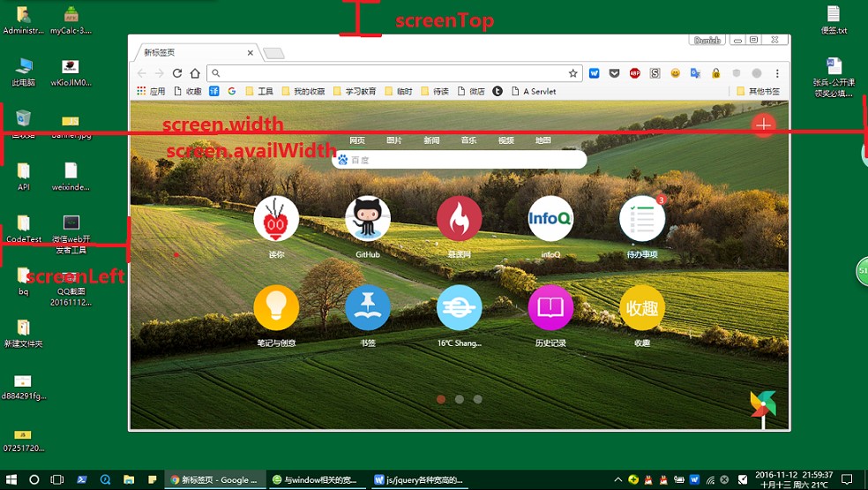Image resolution: width=868 pixels, height=490 pixels.
Task: Select the 地图 search category
Action: pos(543,140)
